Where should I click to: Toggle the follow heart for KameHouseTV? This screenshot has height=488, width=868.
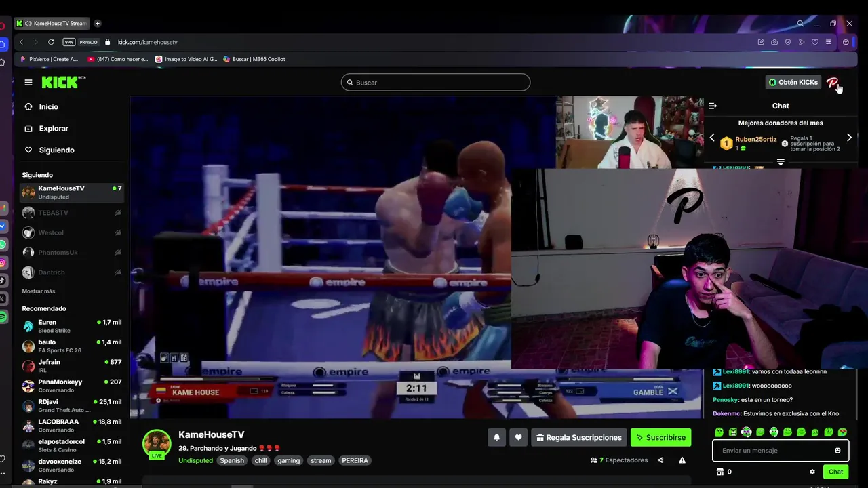click(x=518, y=437)
